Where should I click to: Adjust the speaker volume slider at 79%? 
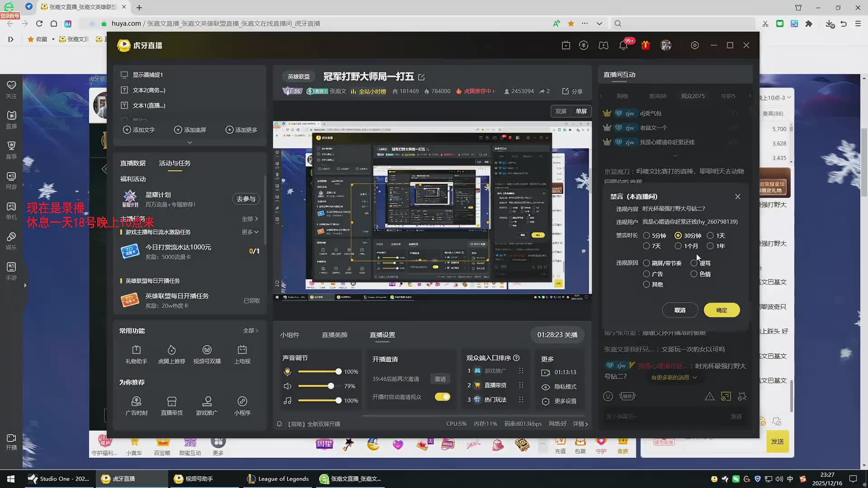click(331, 386)
